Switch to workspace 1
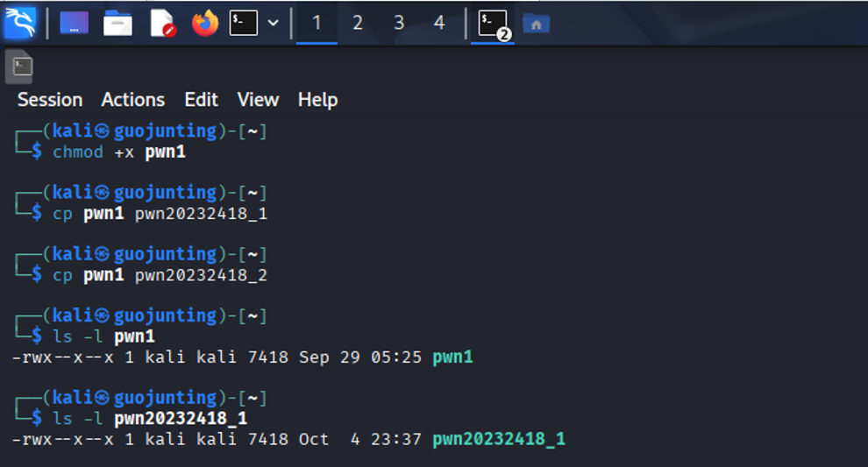Screen dimensions: 868x467 (317, 24)
